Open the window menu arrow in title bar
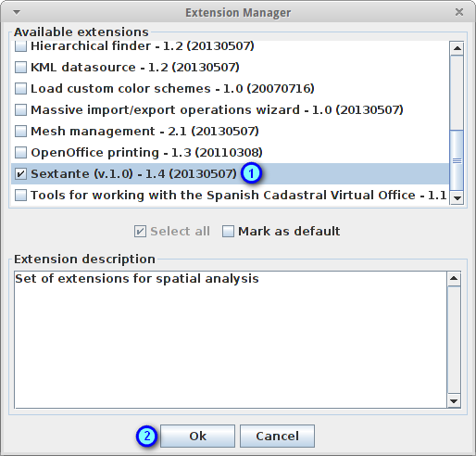Image resolution: width=476 pixels, height=456 pixels. (x=17, y=12)
